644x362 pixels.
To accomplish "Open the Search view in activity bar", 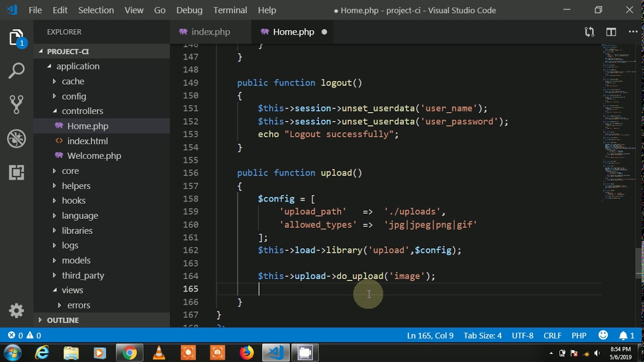I will tap(17, 71).
